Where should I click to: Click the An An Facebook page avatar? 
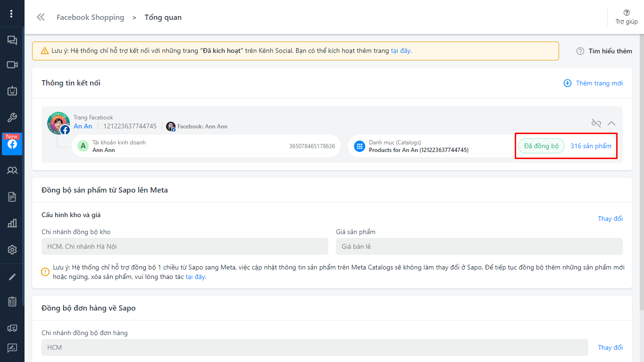tap(59, 123)
